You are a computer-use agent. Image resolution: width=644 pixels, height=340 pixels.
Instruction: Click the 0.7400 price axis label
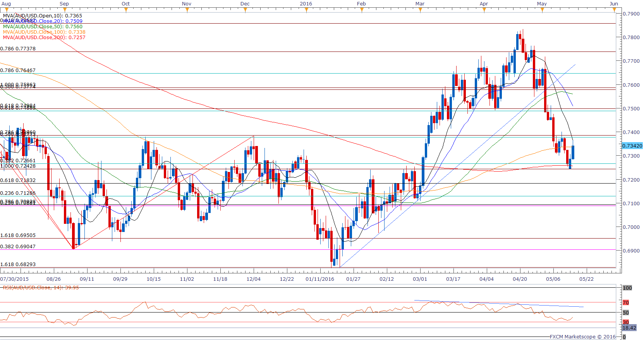coord(631,132)
